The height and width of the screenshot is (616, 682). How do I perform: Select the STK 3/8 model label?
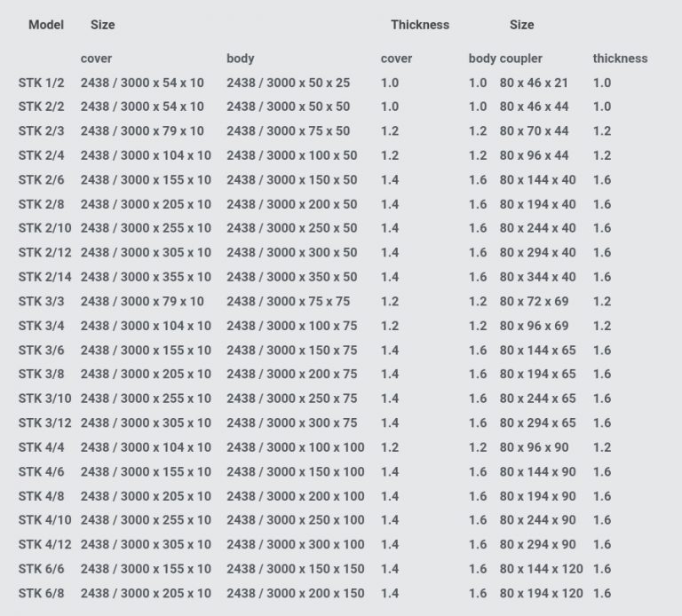pyautogui.click(x=42, y=374)
